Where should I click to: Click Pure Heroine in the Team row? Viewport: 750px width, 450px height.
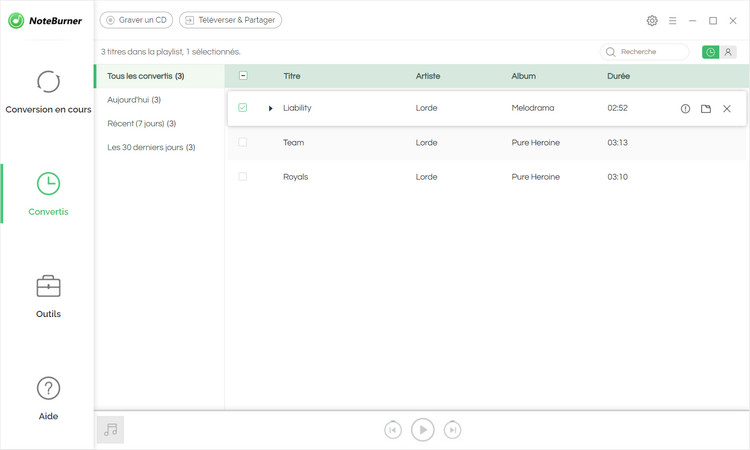536,143
